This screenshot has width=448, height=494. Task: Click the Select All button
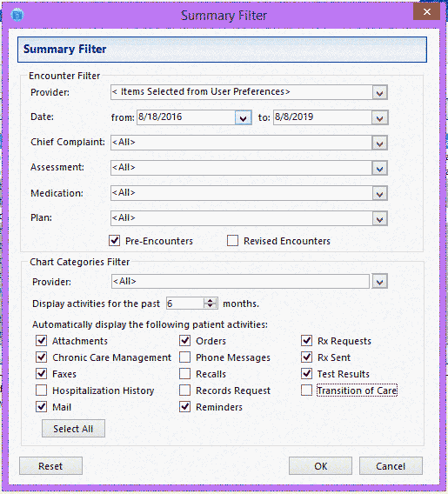click(73, 429)
